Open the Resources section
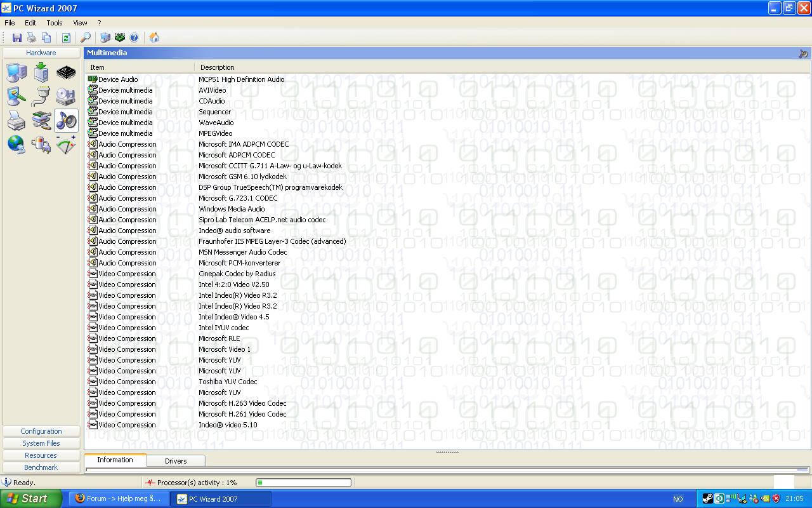 pyautogui.click(x=41, y=455)
